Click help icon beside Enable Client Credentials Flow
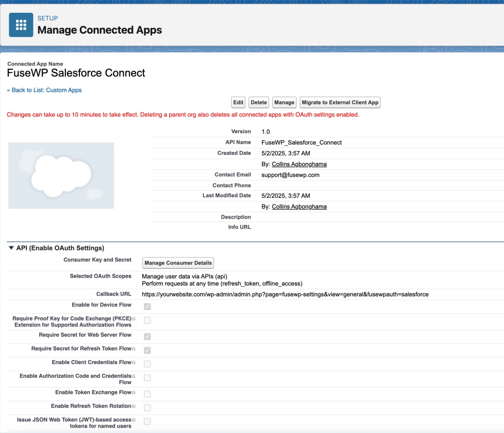504x433 pixels. pyautogui.click(x=134, y=362)
